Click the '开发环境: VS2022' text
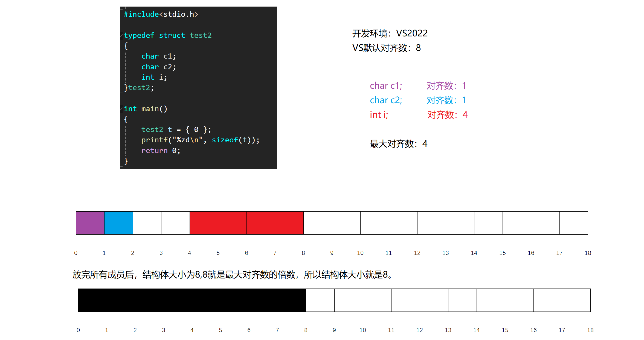The width and height of the screenshot is (644, 340). click(x=390, y=33)
